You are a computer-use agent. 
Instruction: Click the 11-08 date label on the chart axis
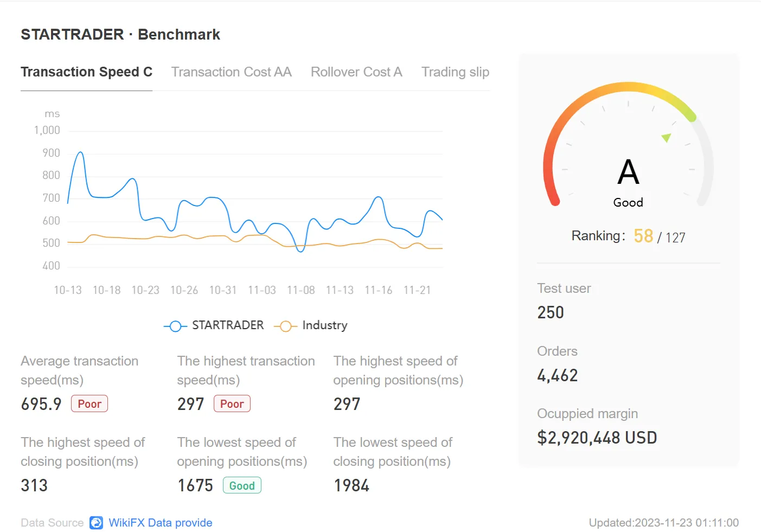pyautogui.click(x=301, y=290)
